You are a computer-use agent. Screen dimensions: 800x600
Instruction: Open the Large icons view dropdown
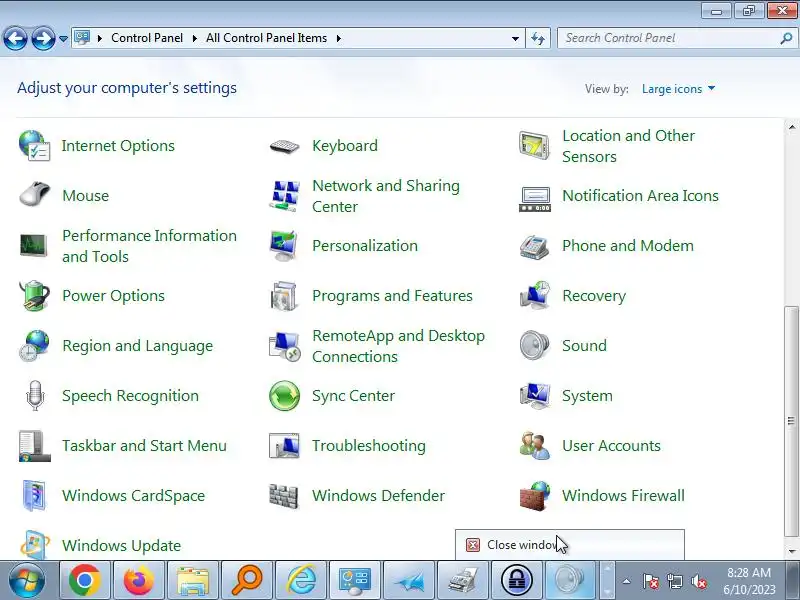tap(678, 89)
